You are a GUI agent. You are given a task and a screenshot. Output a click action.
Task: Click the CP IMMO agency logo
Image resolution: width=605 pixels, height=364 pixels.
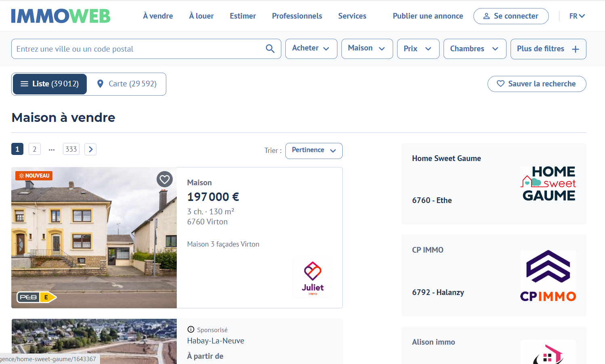click(x=548, y=276)
